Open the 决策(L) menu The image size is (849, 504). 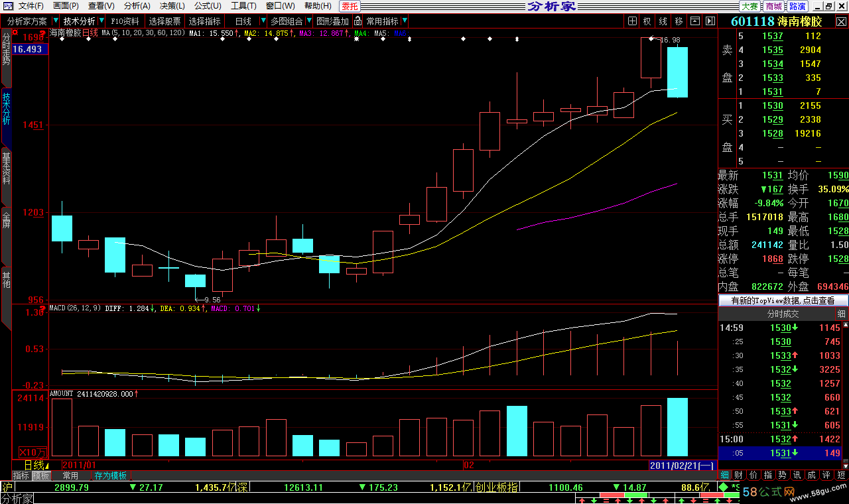click(172, 6)
